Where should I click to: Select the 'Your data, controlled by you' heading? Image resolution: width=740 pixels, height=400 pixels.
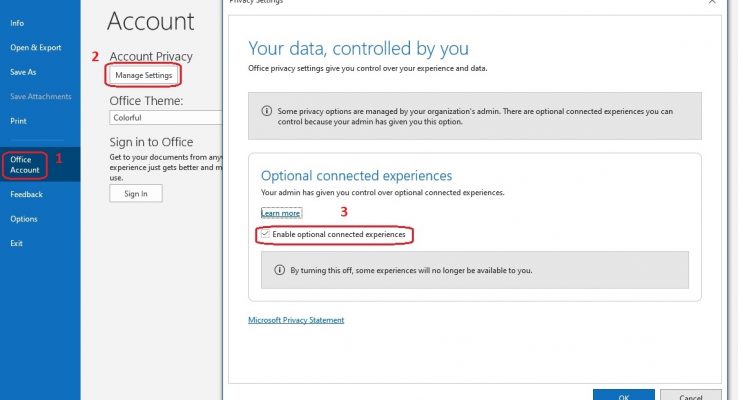[x=358, y=48]
